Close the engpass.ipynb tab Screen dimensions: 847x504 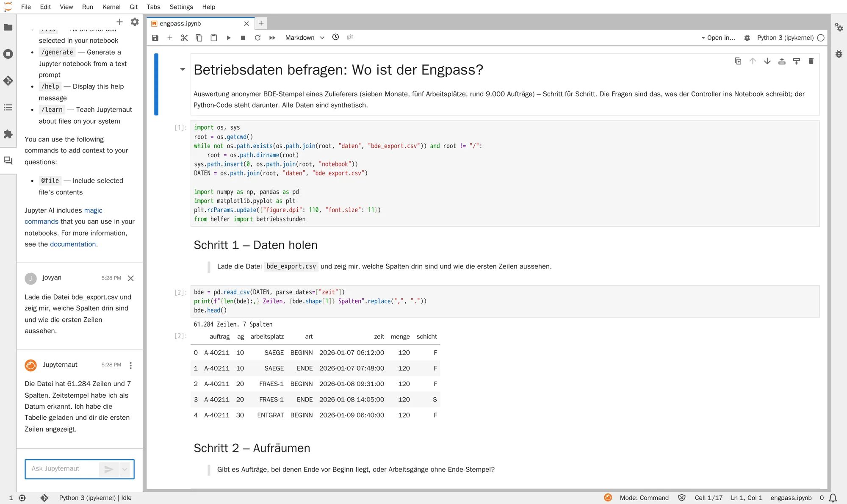pyautogui.click(x=246, y=24)
